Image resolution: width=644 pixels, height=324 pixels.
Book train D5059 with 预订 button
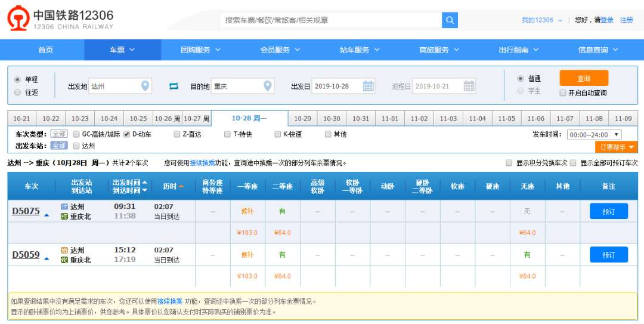[x=609, y=255]
